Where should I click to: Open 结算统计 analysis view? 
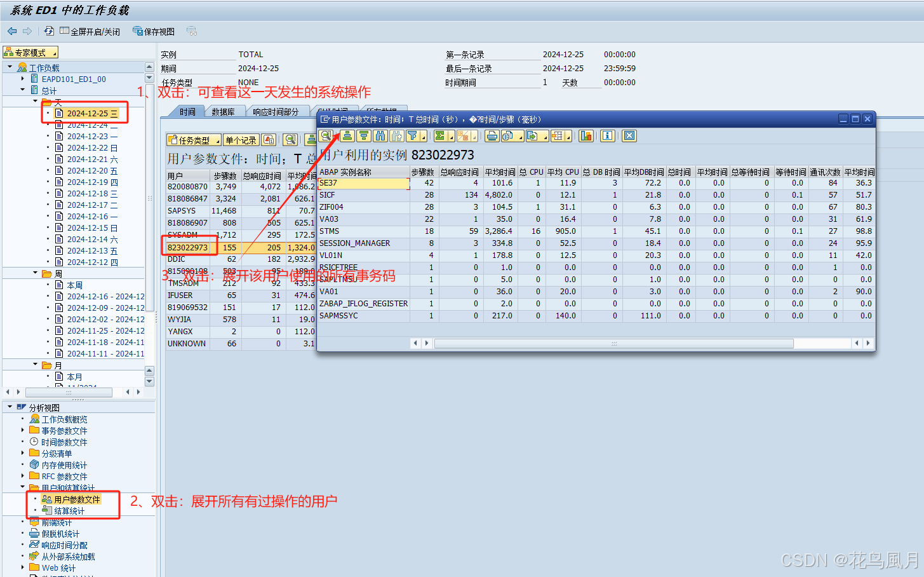tap(69, 511)
